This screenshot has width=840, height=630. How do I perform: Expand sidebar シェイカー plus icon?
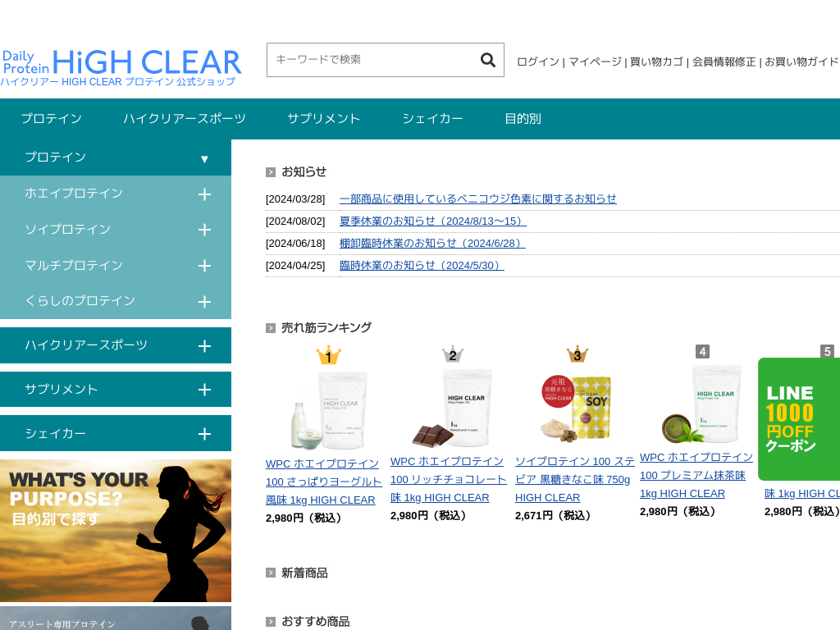tap(204, 434)
